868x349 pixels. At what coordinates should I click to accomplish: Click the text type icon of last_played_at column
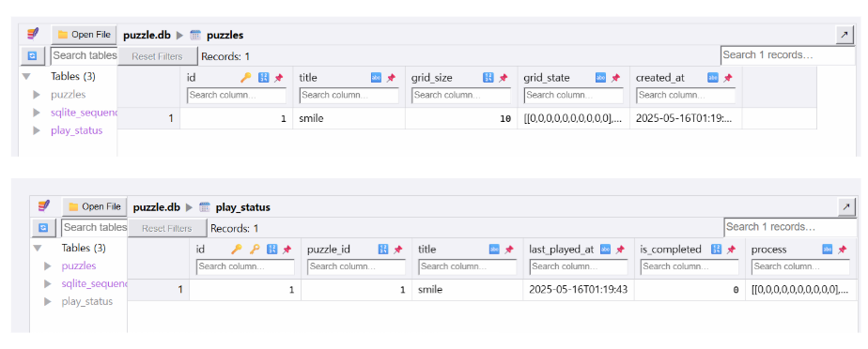(606, 250)
